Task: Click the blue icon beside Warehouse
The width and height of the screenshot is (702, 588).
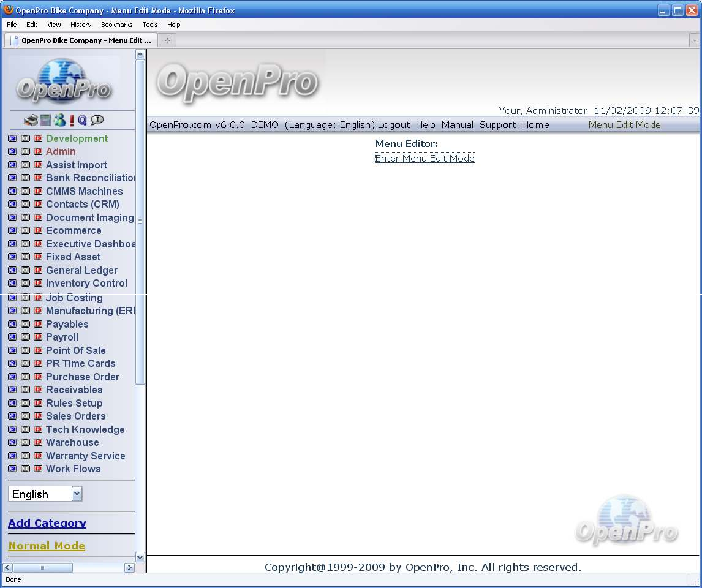Action: pos(12,443)
